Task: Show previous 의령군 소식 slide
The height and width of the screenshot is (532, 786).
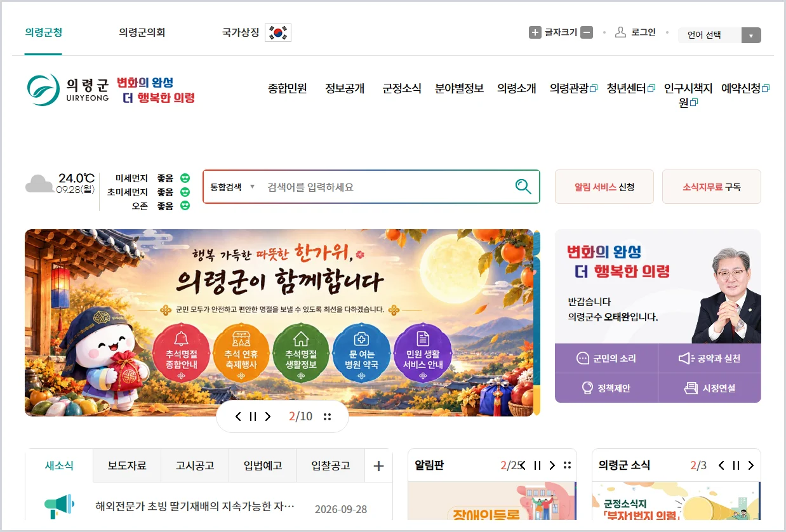Action: pos(721,465)
